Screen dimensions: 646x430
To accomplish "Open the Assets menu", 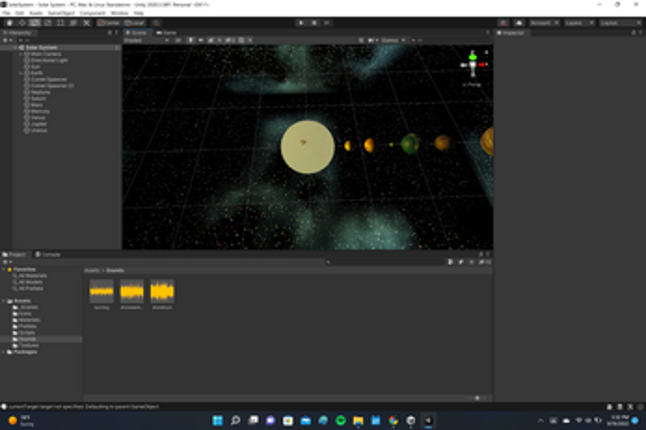I will [36, 13].
